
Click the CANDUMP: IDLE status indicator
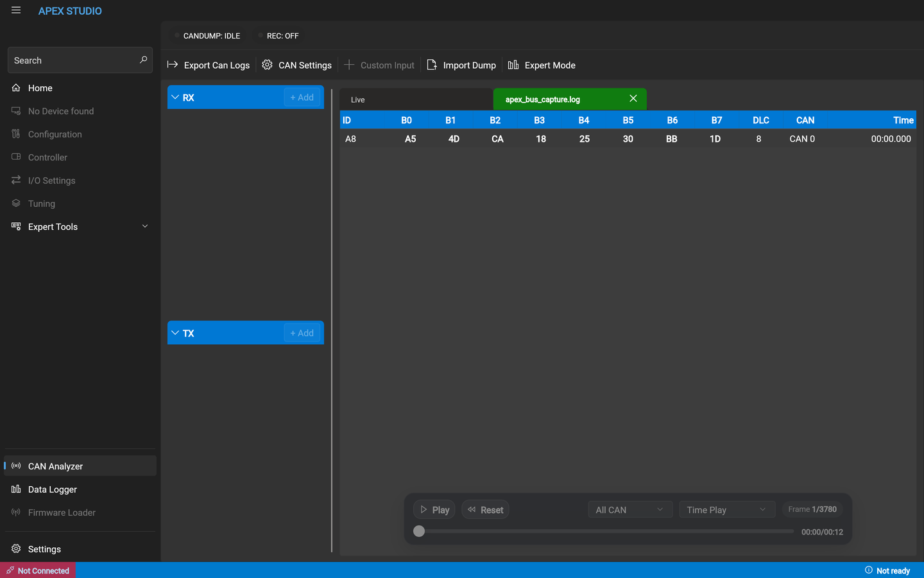coord(208,36)
